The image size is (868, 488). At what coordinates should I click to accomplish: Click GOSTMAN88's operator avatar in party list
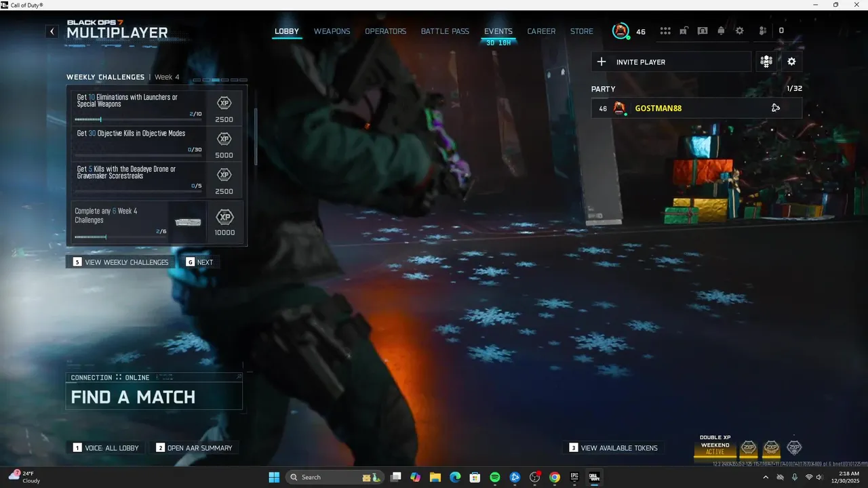pos(619,108)
